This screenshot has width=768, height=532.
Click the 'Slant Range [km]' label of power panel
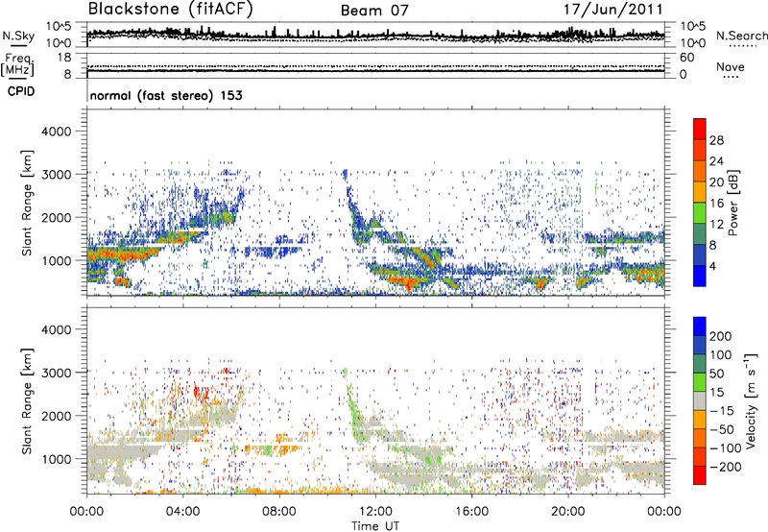click(27, 203)
